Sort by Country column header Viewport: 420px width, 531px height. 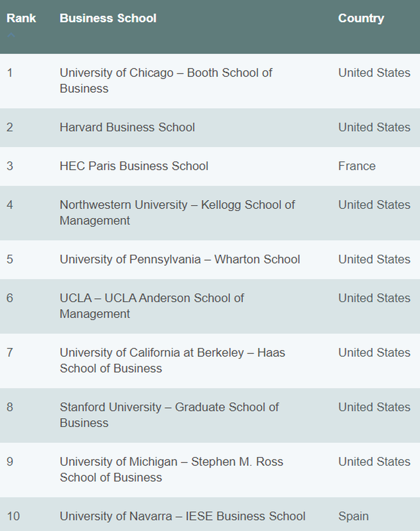click(361, 18)
